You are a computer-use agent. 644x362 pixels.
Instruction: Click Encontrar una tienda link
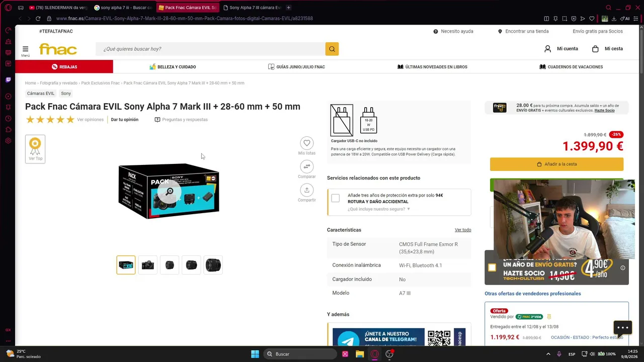pyautogui.click(x=523, y=31)
